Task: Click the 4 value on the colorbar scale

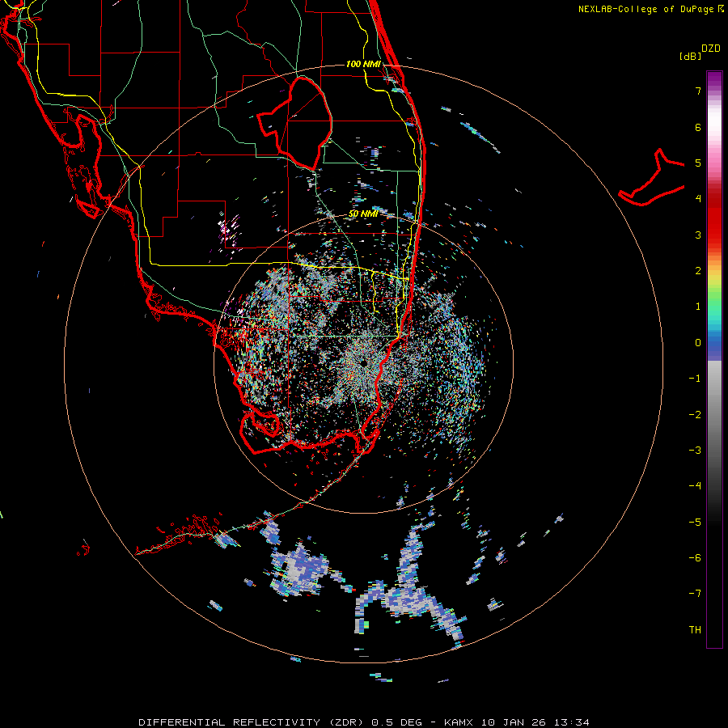Action: tap(698, 199)
